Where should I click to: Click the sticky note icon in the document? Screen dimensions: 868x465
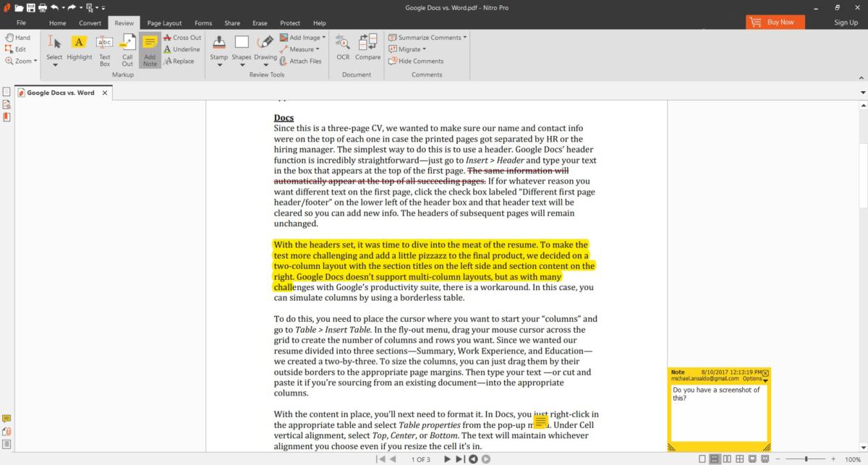(x=540, y=420)
